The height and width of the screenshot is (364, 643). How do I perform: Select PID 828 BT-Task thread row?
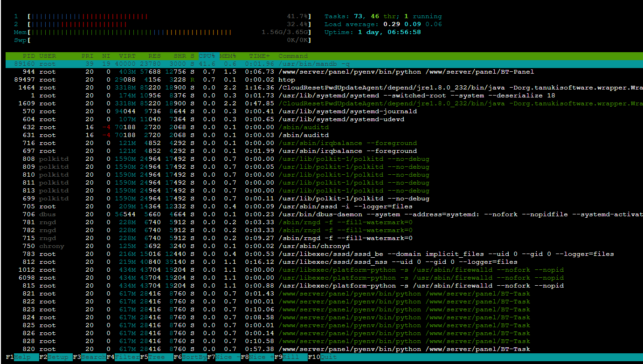click(324, 341)
